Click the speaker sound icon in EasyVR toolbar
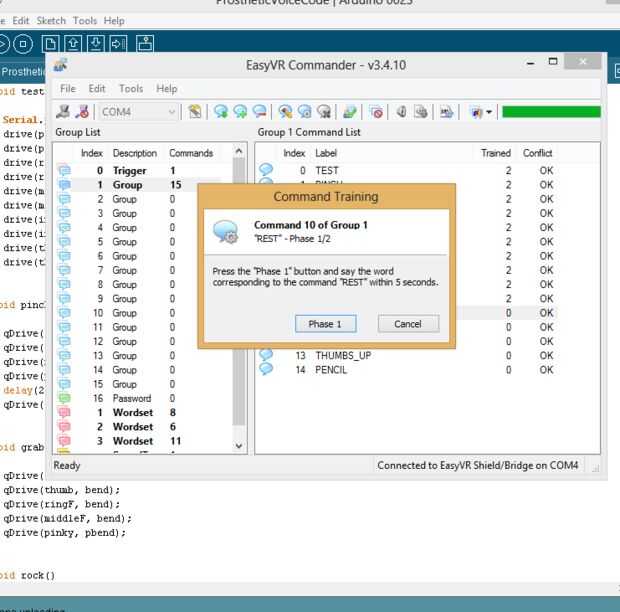This screenshot has width=620, height=612. coord(401,112)
